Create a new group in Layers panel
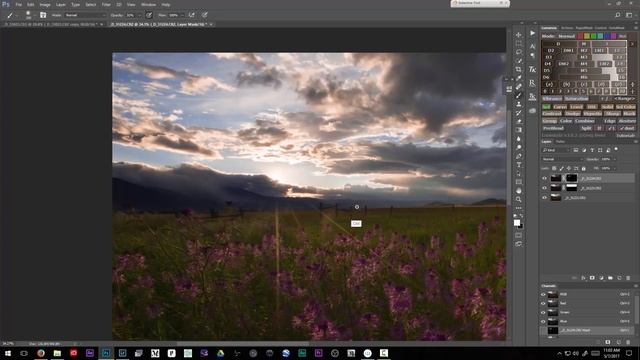640x360 pixels. tap(610, 278)
